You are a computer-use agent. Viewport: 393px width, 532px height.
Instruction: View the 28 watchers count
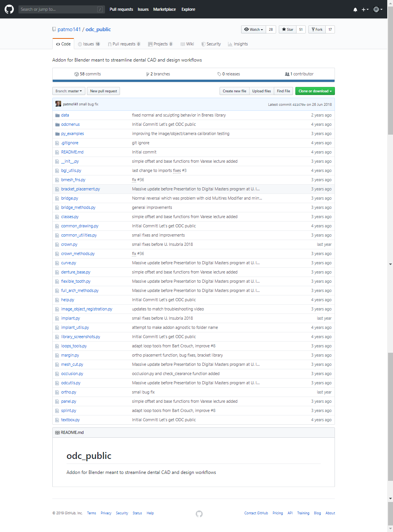pyautogui.click(x=271, y=29)
